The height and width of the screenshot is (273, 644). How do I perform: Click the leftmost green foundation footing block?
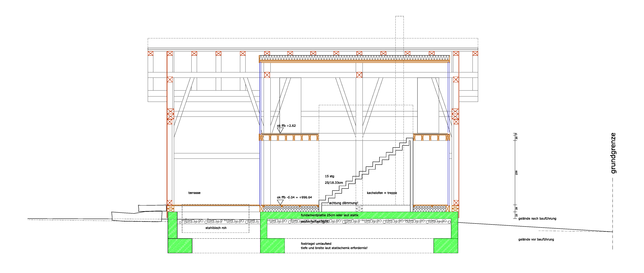click(180, 246)
